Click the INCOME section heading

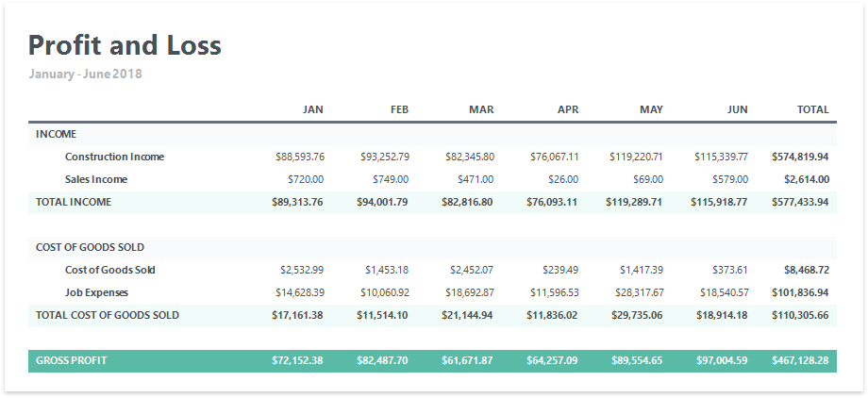(x=57, y=135)
